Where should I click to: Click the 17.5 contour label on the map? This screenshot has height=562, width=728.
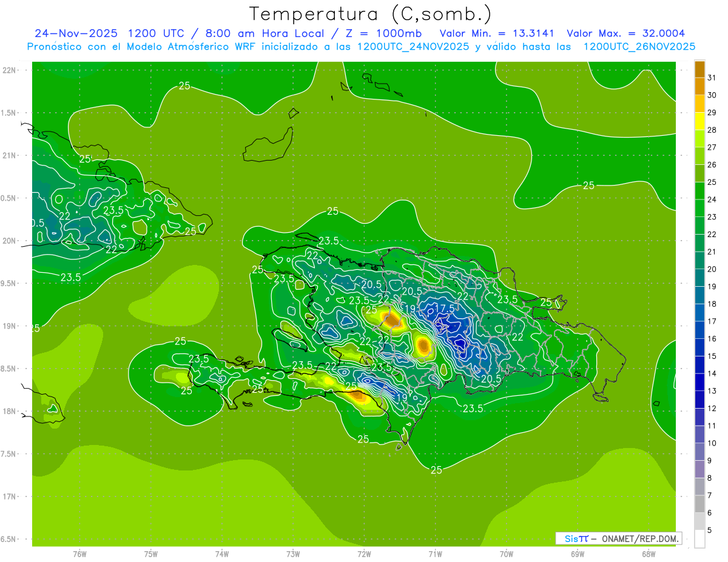tap(444, 308)
